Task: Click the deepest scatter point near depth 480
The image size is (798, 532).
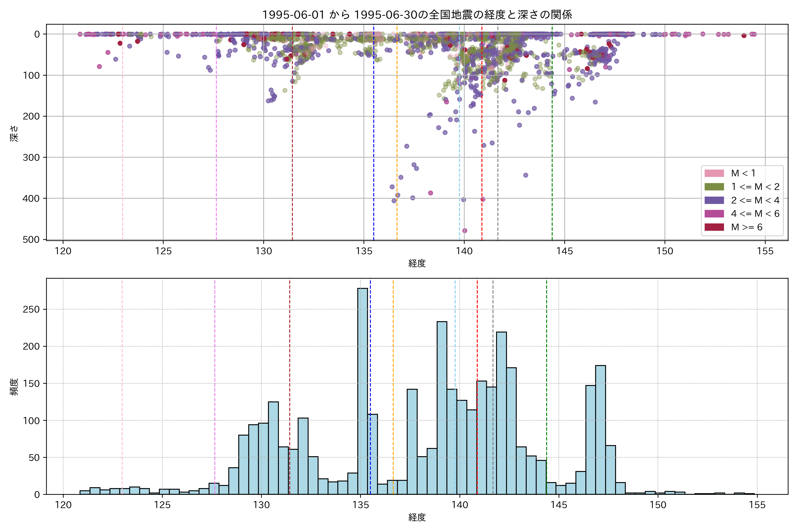Action: [465, 231]
